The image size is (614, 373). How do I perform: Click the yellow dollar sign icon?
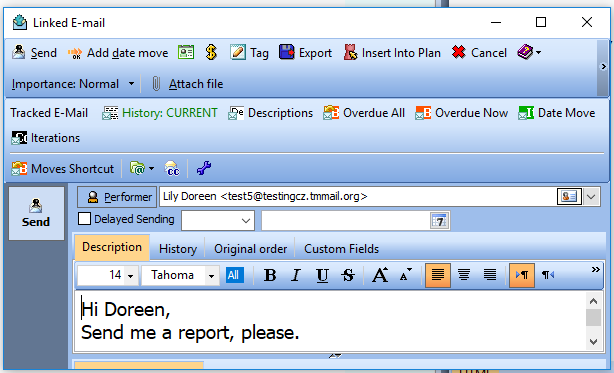[211, 52]
